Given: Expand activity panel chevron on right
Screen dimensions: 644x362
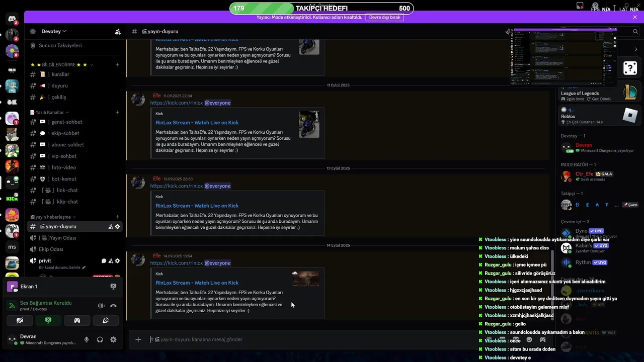Looking at the screenshot, I should click(x=636, y=49).
